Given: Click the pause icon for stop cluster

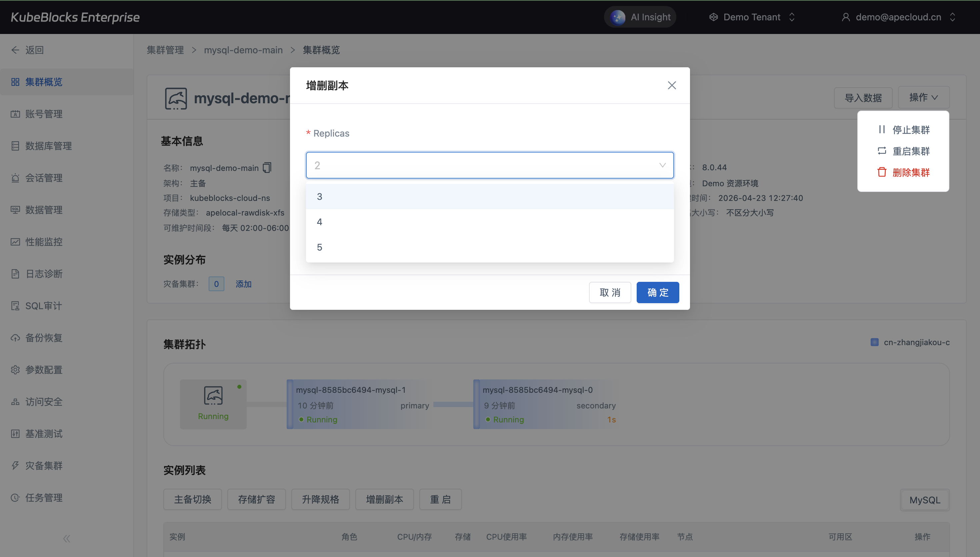Looking at the screenshot, I should pyautogui.click(x=882, y=130).
